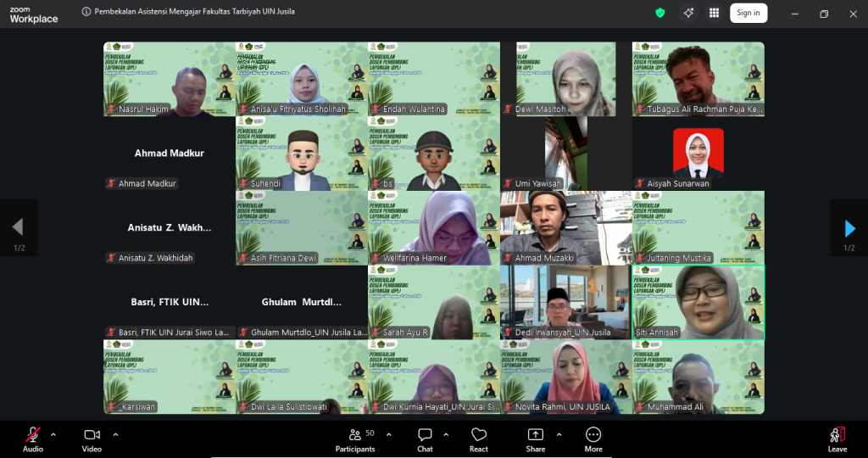Screen dimensions: 868x458
Task: Click the Sign in button
Action: coord(748,13)
